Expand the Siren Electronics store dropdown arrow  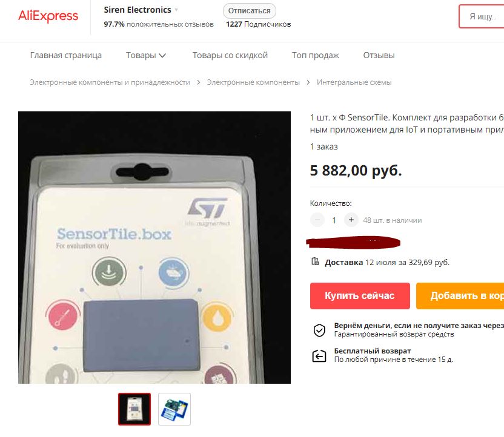point(176,10)
